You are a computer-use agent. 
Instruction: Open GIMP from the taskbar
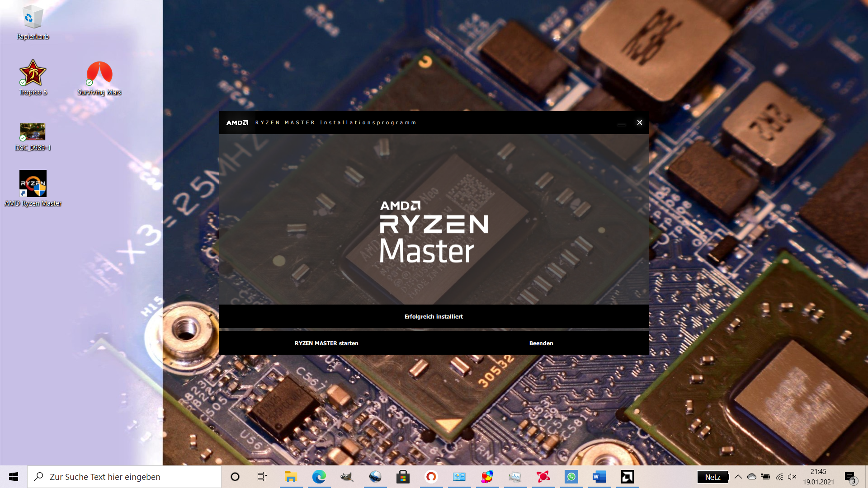(x=347, y=477)
